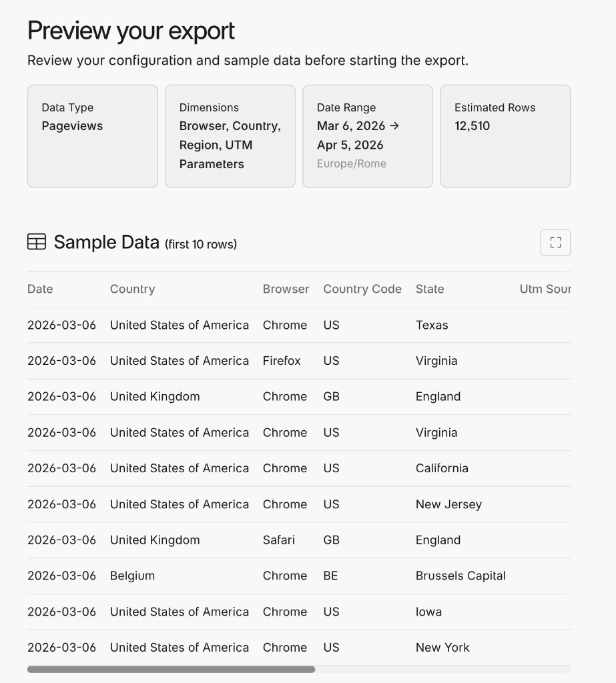Open fullscreen view of the sample data table
616x683 pixels.
(x=555, y=242)
